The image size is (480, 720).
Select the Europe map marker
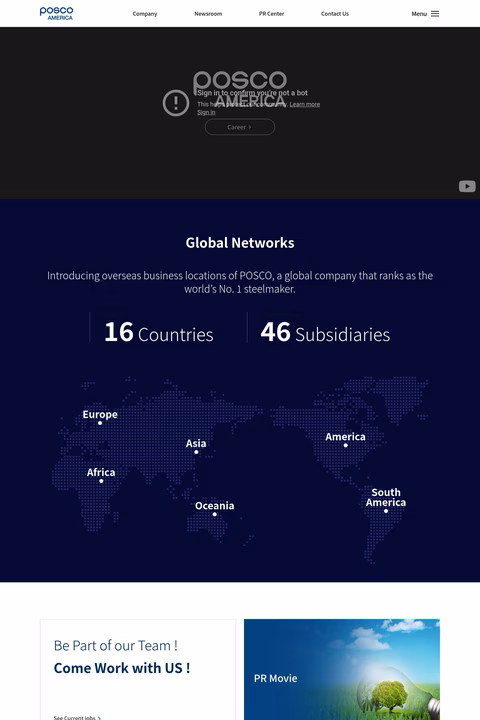(100, 423)
